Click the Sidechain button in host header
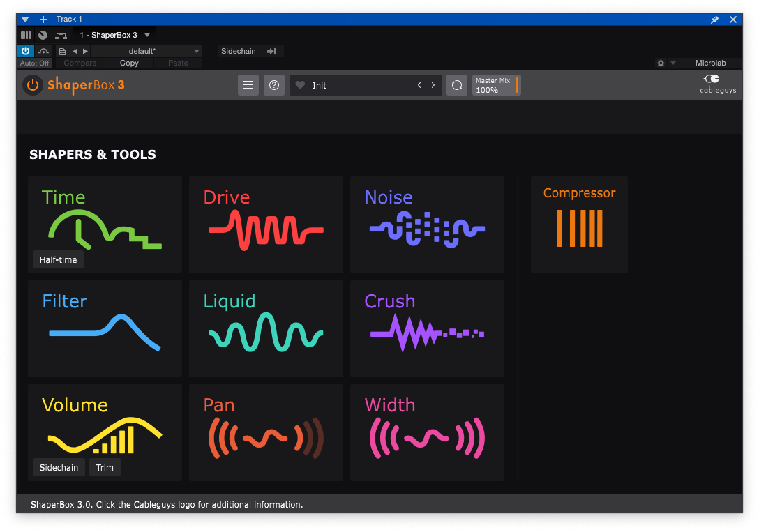This screenshot has width=759, height=532. pos(238,51)
